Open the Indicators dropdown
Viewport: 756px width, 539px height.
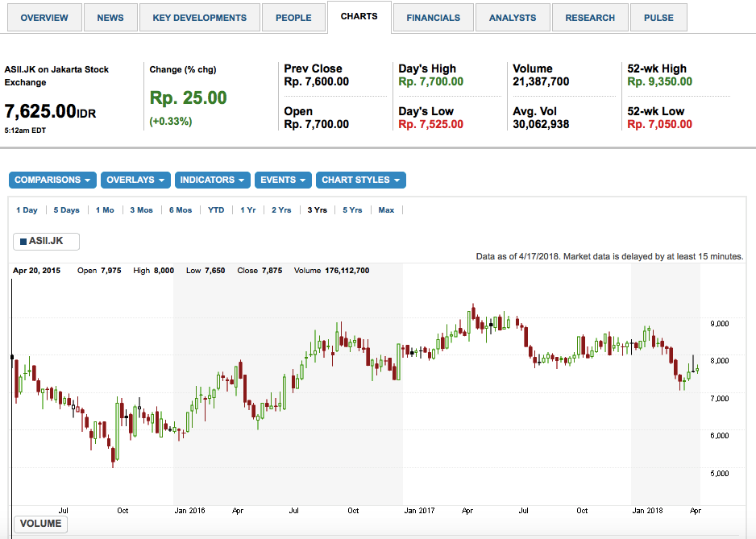pyautogui.click(x=212, y=180)
